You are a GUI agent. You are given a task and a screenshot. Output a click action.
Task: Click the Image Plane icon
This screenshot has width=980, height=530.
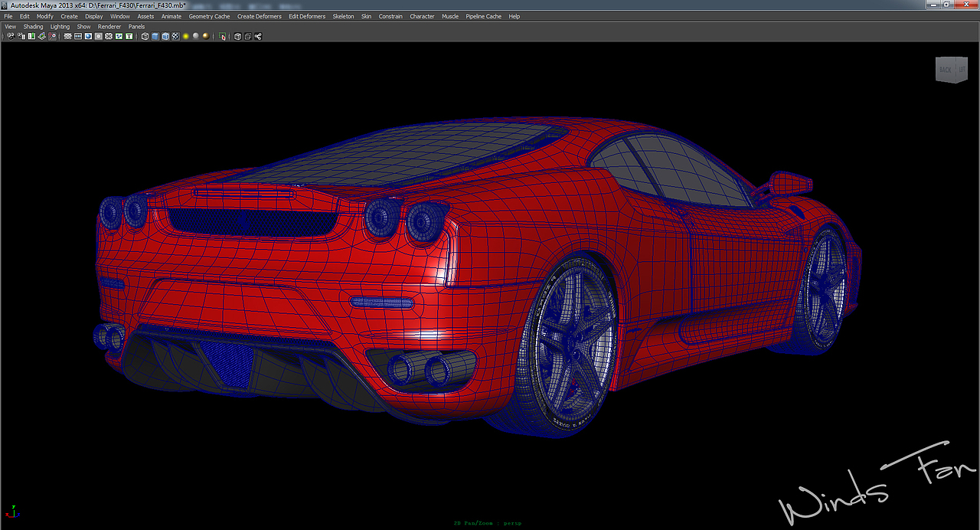(x=41, y=36)
